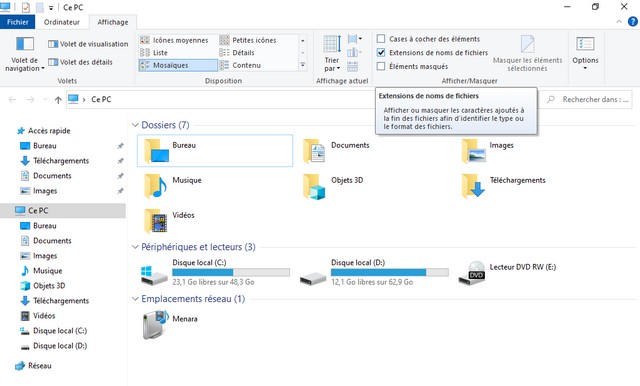Enable Éléments masqués checkbox
The image size is (640, 386).
381,66
